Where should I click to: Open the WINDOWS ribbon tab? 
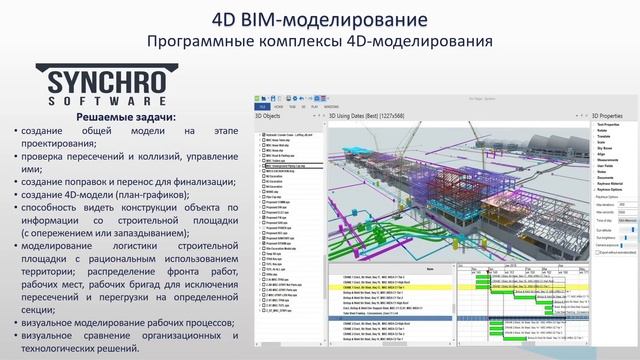(331, 107)
